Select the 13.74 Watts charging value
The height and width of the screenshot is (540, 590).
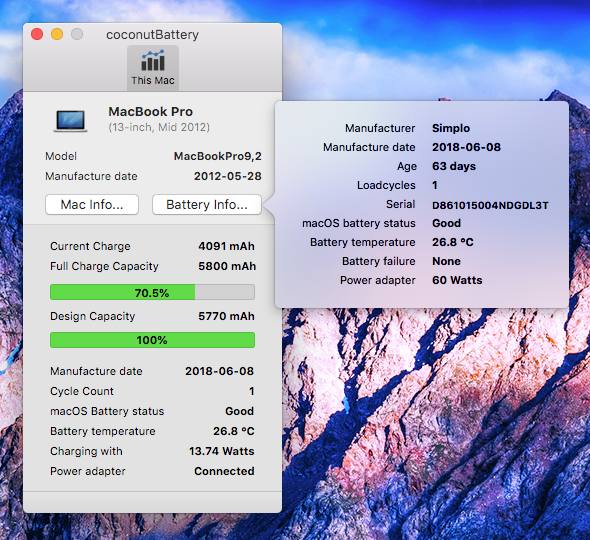tap(222, 451)
